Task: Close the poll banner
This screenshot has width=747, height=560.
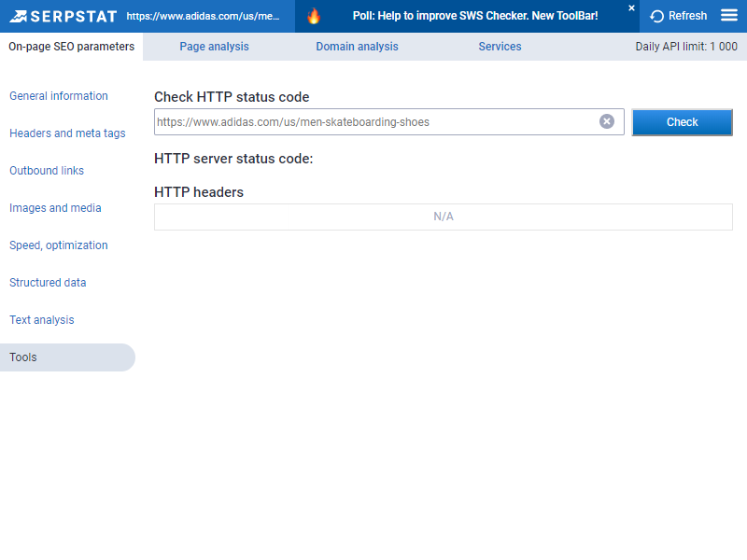Action: click(x=632, y=8)
